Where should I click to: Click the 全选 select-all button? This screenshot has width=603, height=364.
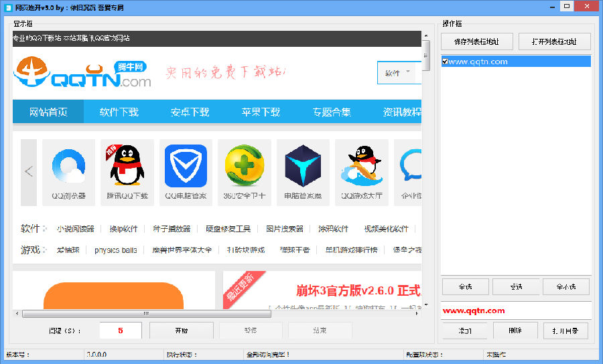click(466, 287)
